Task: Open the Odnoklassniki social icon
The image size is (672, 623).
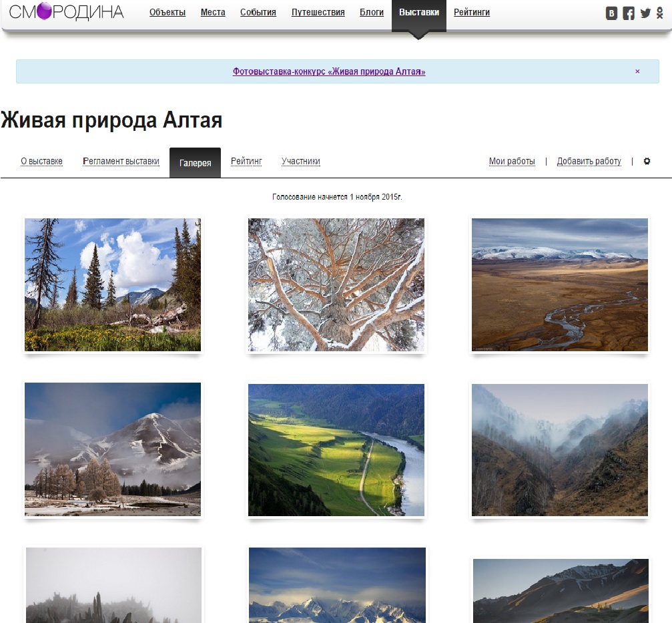Action: (x=659, y=13)
